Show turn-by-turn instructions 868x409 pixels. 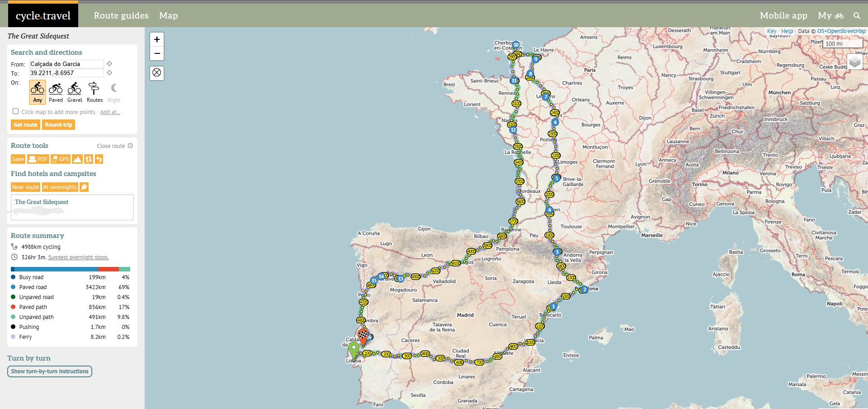[x=50, y=371]
